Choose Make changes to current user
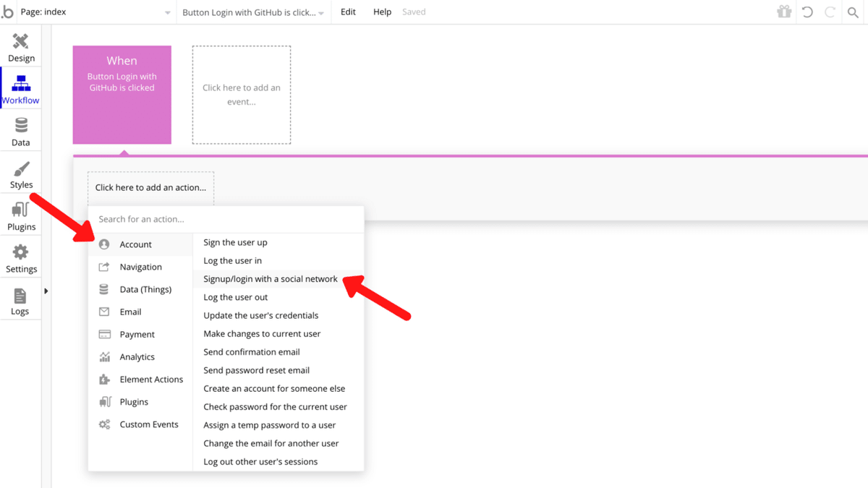This screenshot has width=868, height=488. pyautogui.click(x=278, y=334)
